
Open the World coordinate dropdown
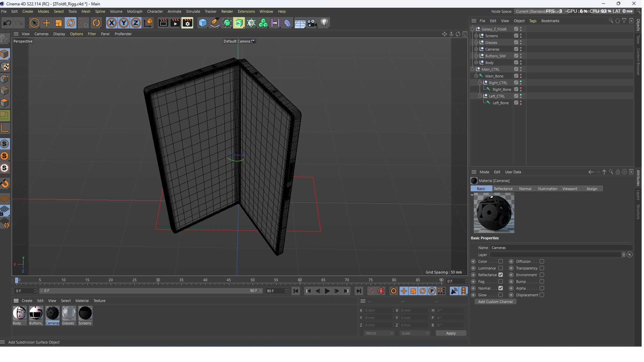click(379, 333)
